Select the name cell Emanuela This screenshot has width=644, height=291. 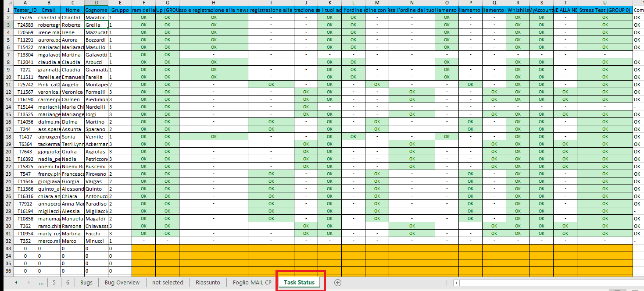[72, 77]
